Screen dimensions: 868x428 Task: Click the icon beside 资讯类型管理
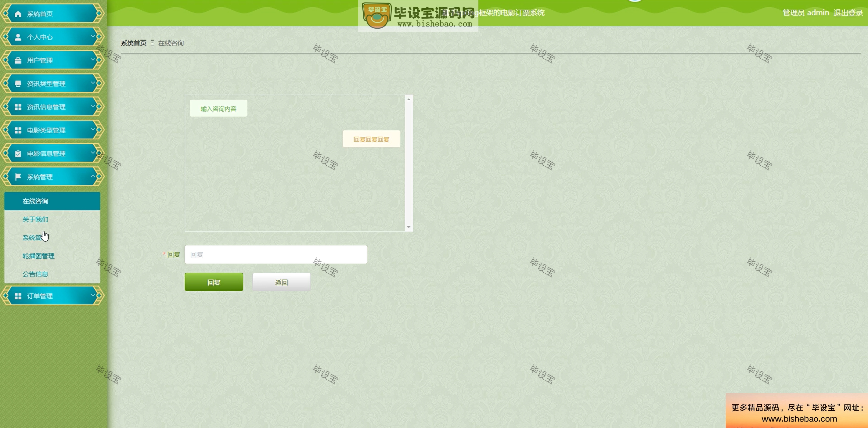[18, 84]
